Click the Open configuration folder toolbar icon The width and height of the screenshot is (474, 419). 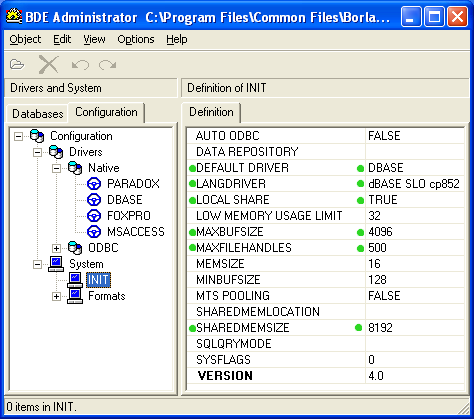pyautogui.click(x=17, y=64)
